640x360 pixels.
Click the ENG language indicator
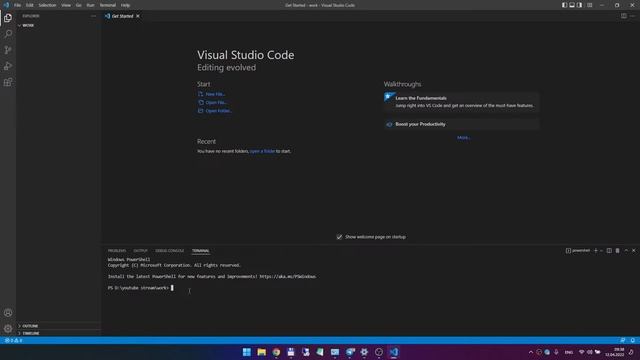pyautogui.click(x=569, y=352)
